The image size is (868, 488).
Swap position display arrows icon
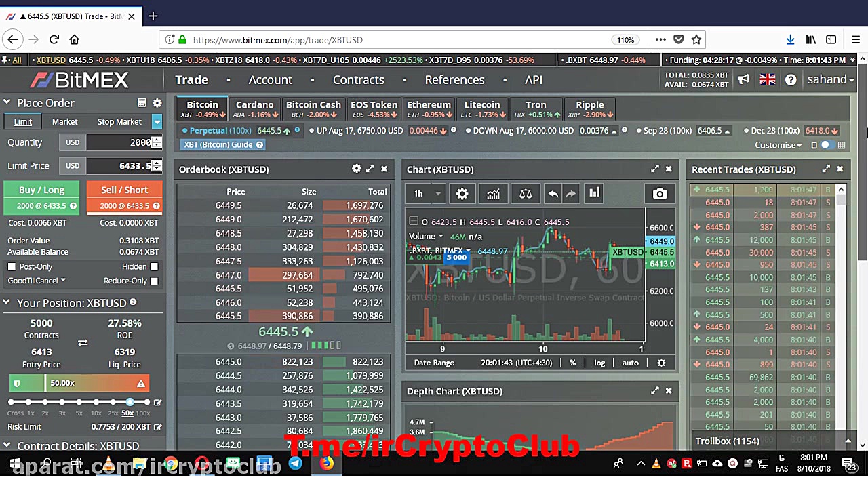tap(83, 343)
